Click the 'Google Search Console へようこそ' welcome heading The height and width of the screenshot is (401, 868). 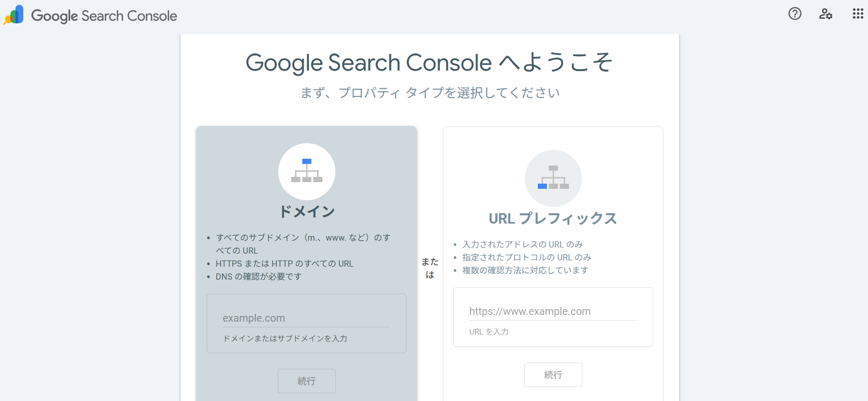point(429,63)
